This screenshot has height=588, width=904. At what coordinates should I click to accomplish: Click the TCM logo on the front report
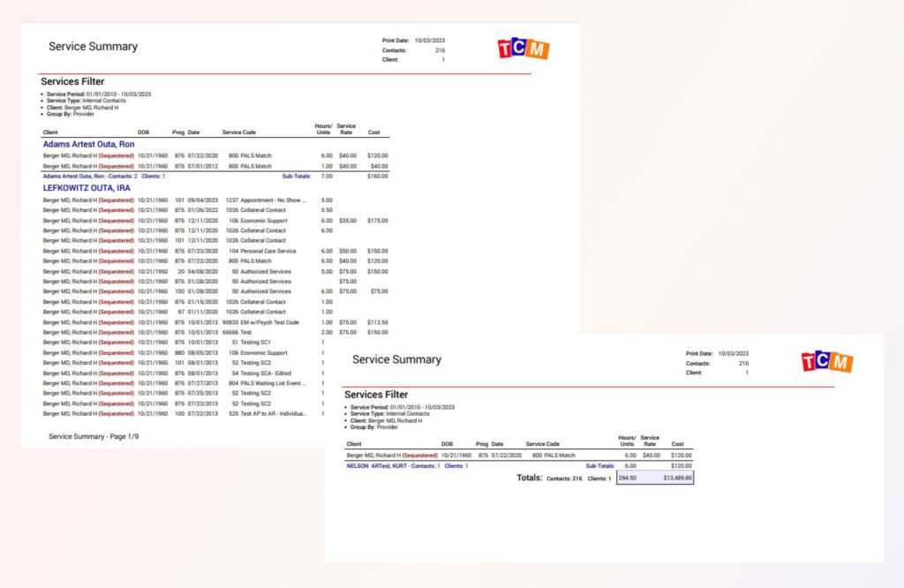point(523,49)
